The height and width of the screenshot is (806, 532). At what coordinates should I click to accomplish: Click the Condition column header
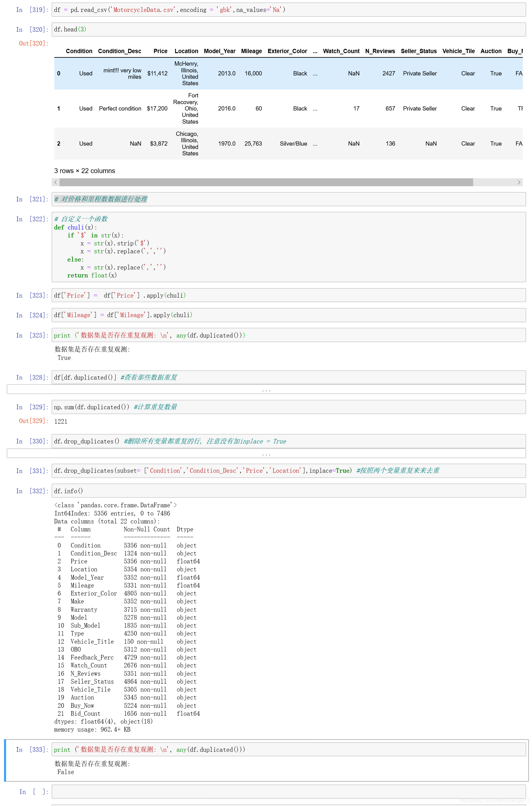click(79, 51)
